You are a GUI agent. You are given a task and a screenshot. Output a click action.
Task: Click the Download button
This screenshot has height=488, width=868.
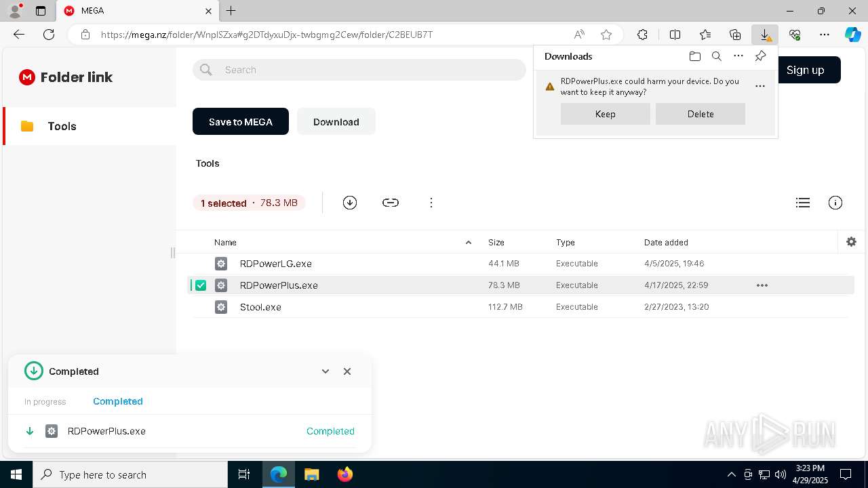[336, 122]
